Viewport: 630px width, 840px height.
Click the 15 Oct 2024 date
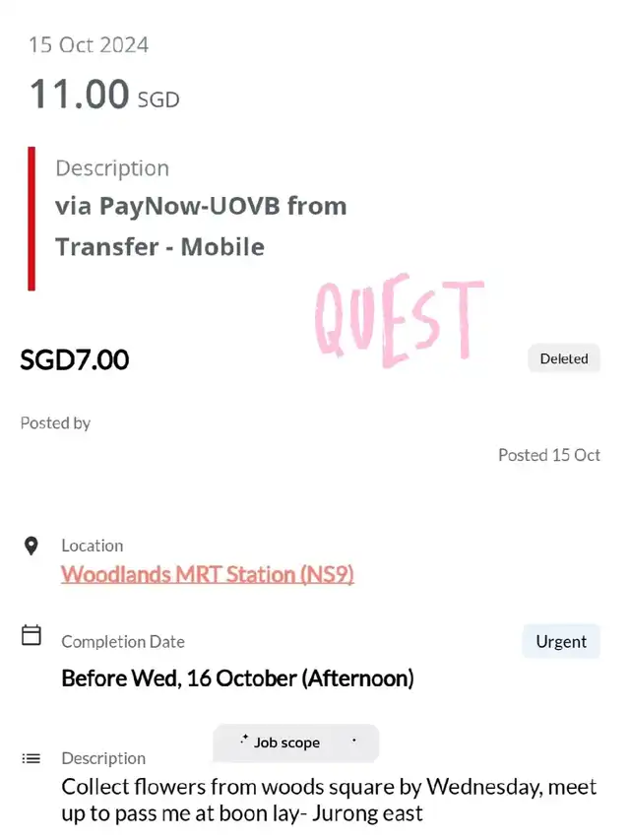(x=89, y=45)
